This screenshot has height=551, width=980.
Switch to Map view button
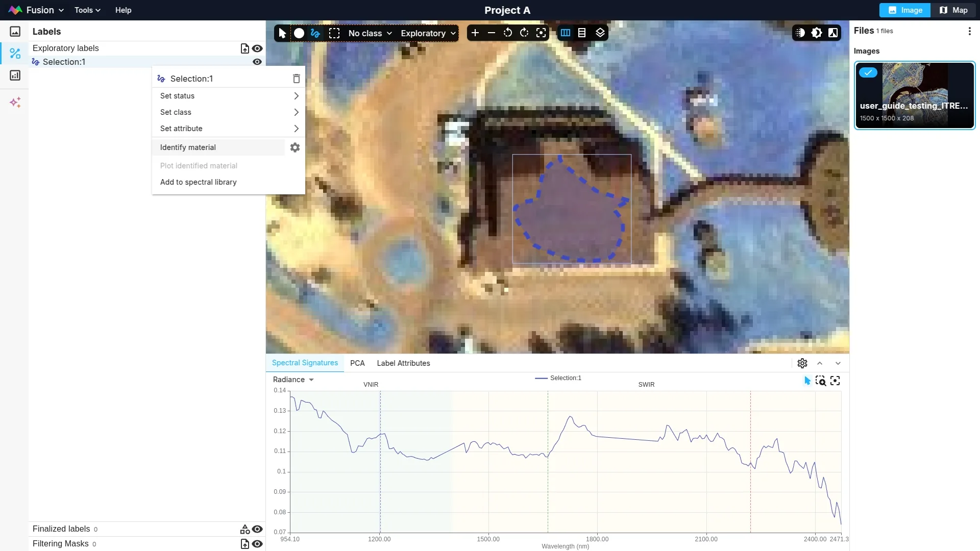point(953,10)
